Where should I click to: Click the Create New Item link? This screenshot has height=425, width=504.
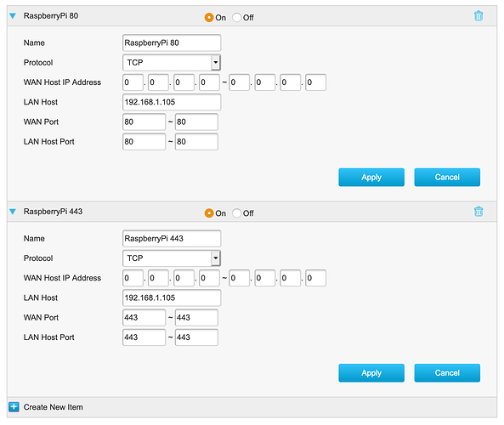53,407
